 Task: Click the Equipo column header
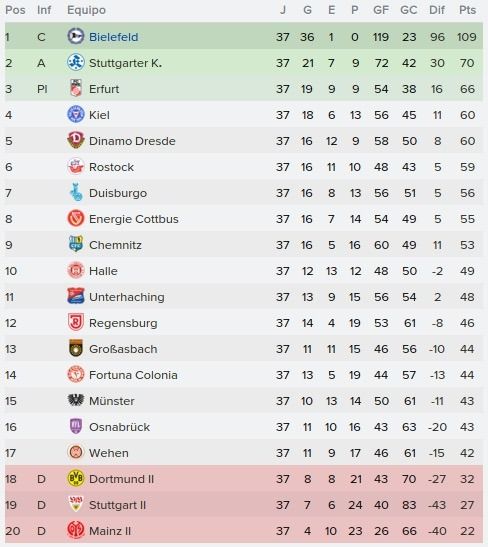point(86,10)
